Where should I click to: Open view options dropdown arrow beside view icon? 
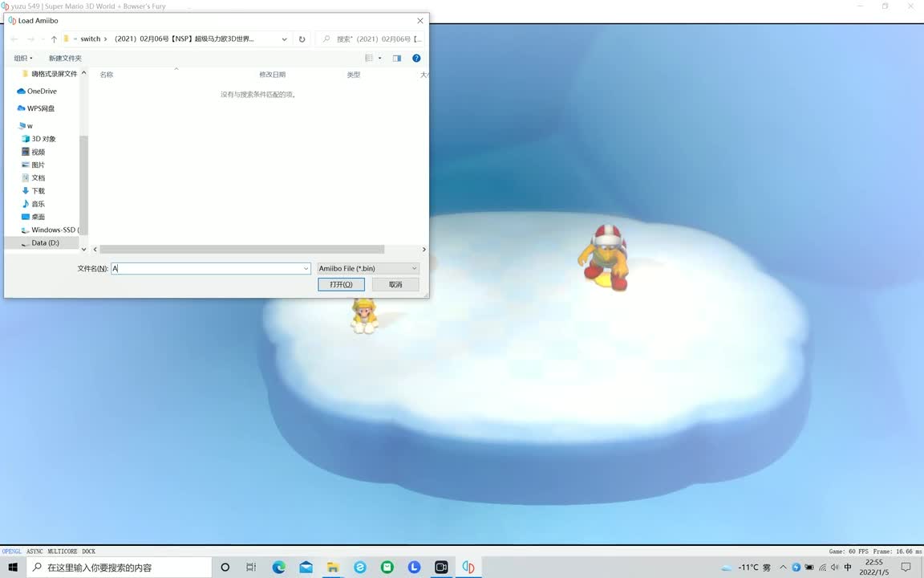coord(379,58)
